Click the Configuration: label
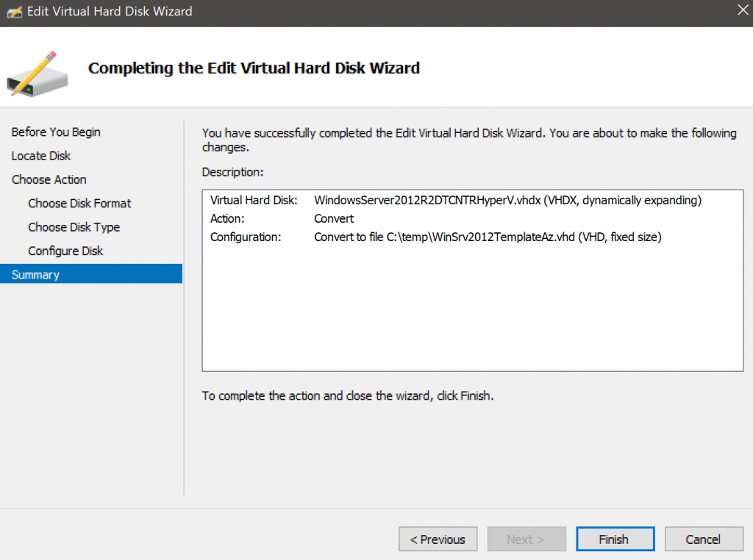Screen dimensions: 753x560 point(246,237)
